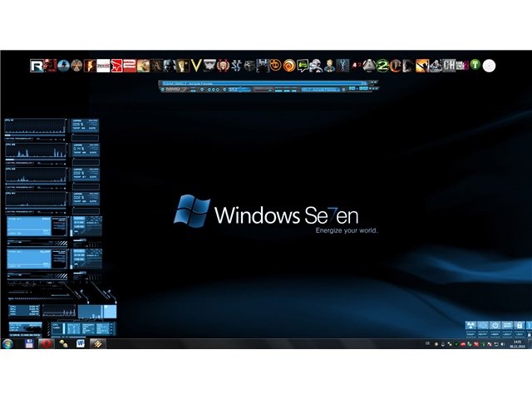This screenshot has width=532, height=399.
Task: Click the padlock lock widget button
Action: (x=519, y=326)
